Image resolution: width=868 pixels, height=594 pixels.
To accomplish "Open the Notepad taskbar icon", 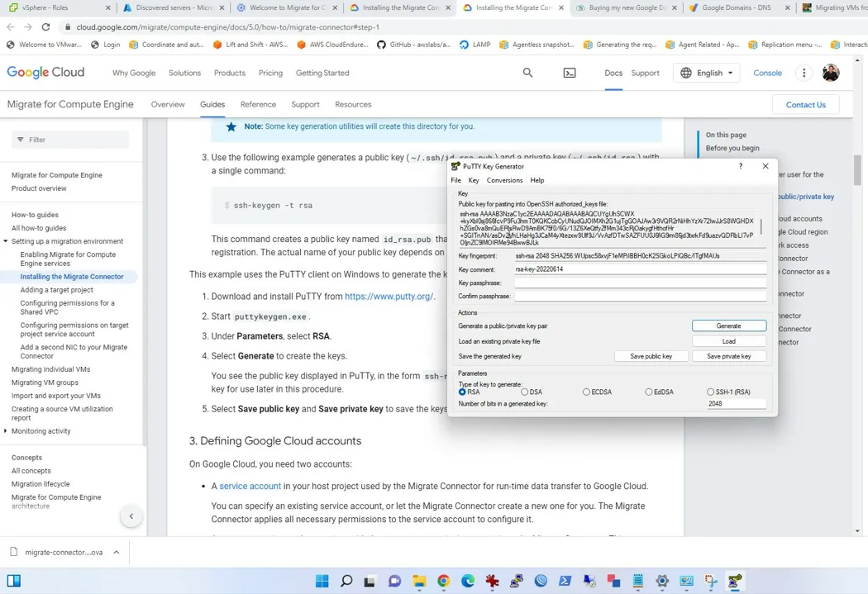I will (x=637, y=581).
